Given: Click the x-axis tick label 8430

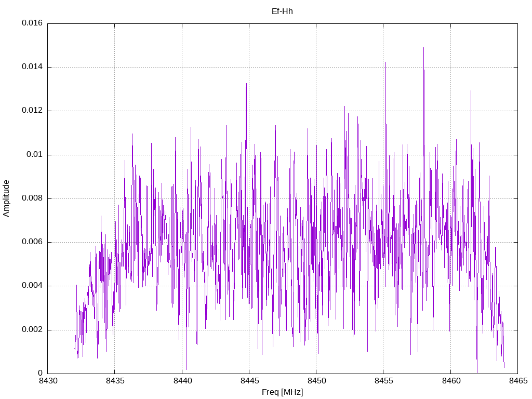Looking at the screenshot, I should pyautogui.click(x=48, y=381).
